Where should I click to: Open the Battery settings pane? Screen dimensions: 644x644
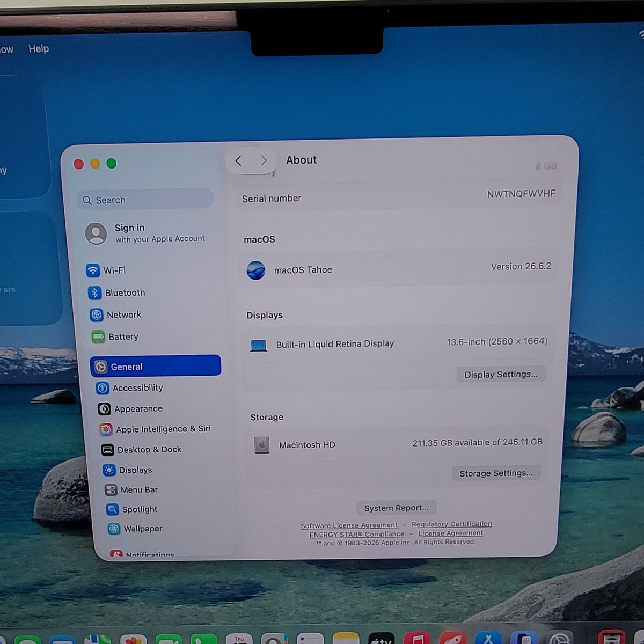[115, 336]
